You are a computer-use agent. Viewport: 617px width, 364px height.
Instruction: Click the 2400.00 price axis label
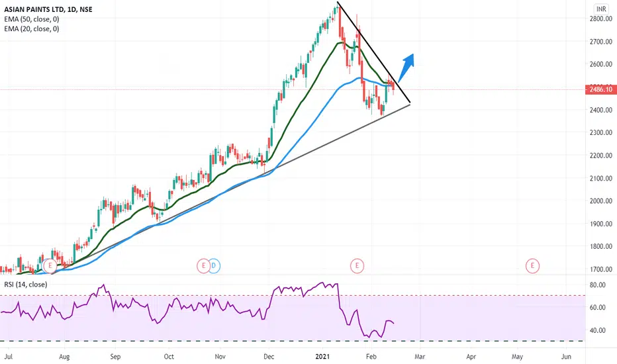[x=601, y=110]
